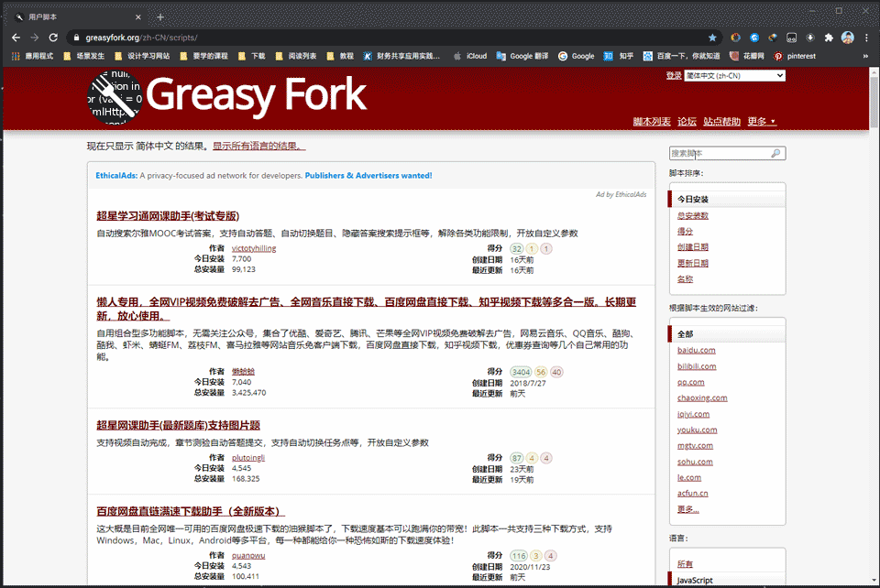Image resolution: width=880 pixels, height=588 pixels.
Task: Click the lock icon beside greasyfork.org
Action: (x=76, y=38)
